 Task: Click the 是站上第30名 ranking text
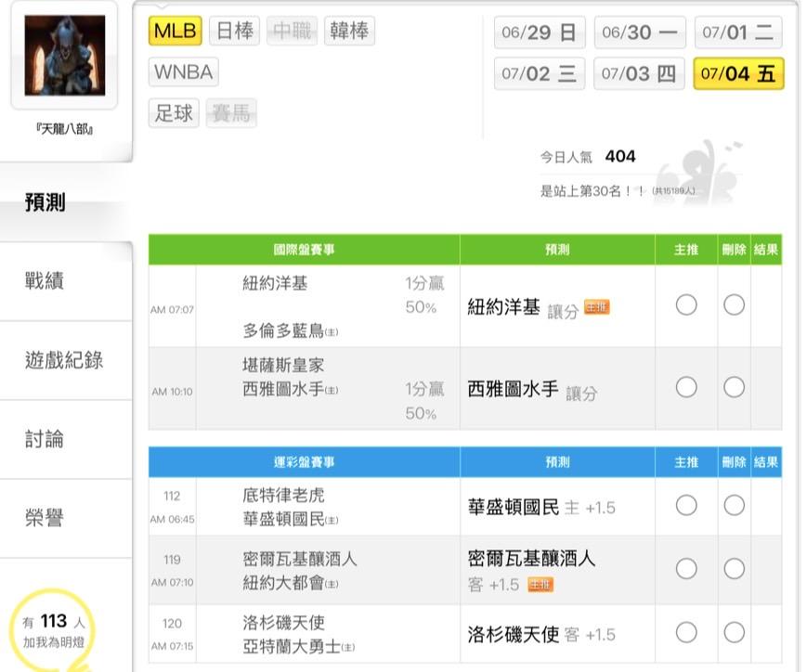592,191
